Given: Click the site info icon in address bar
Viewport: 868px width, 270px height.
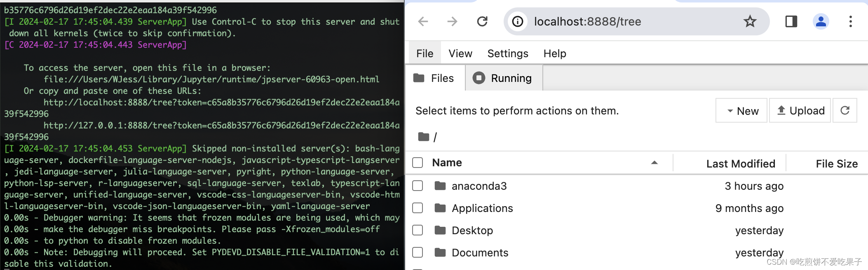Looking at the screenshot, I should click(518, 21).
